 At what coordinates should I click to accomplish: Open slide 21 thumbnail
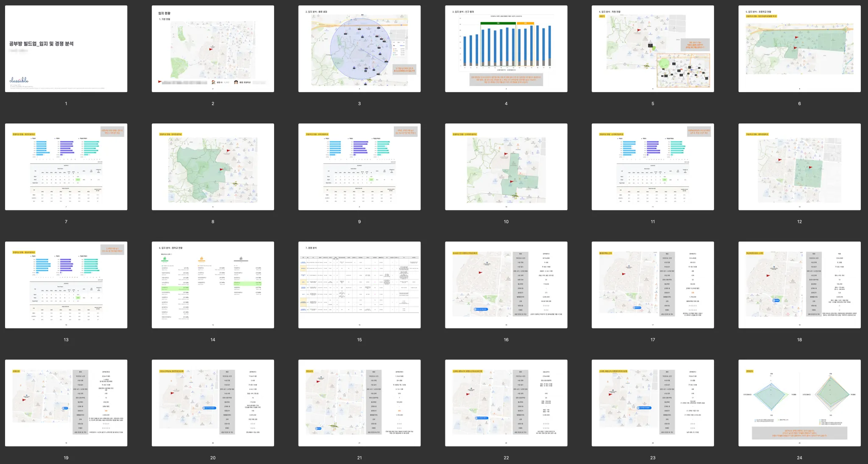[x=359, y=403]
